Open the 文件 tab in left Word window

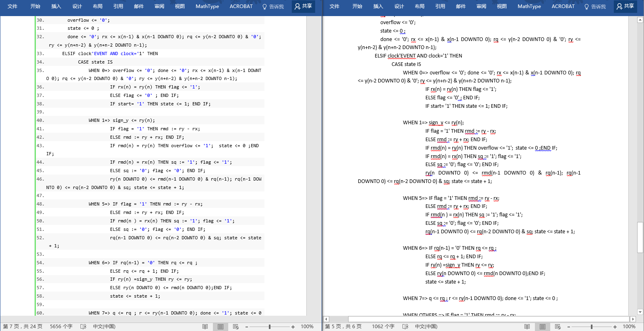coord(12,6)
